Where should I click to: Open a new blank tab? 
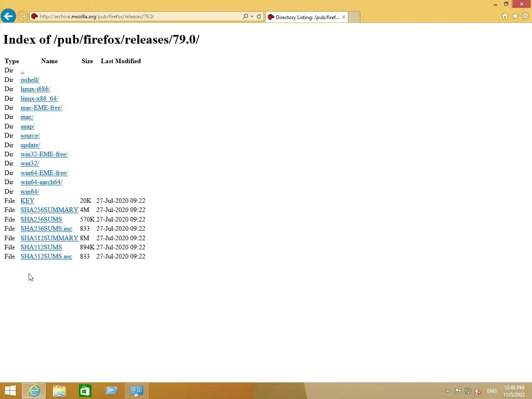point(354,17)
